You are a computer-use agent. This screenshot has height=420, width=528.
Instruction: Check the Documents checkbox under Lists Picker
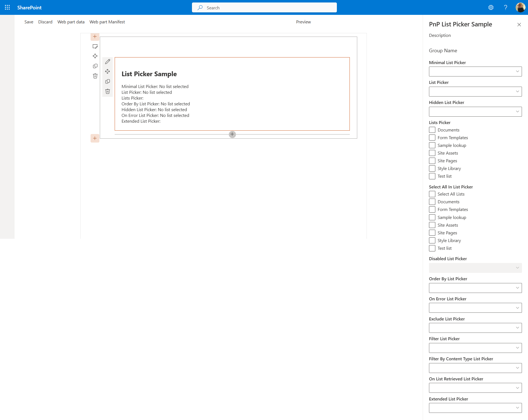(432, 130)
